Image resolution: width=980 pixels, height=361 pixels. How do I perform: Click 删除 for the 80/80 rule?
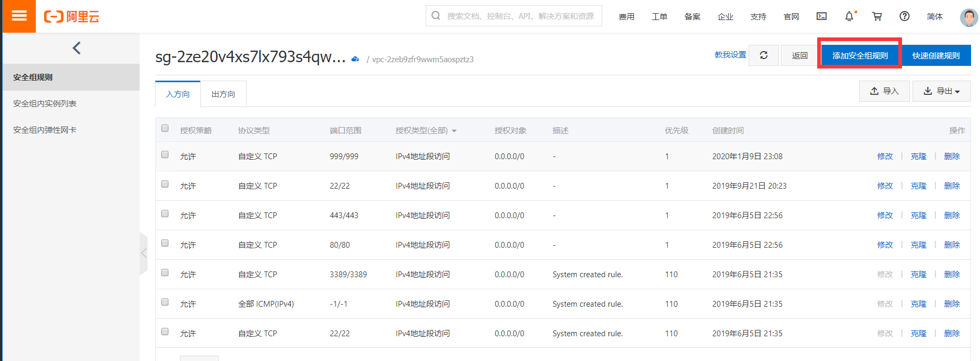[x=952, y=245]
